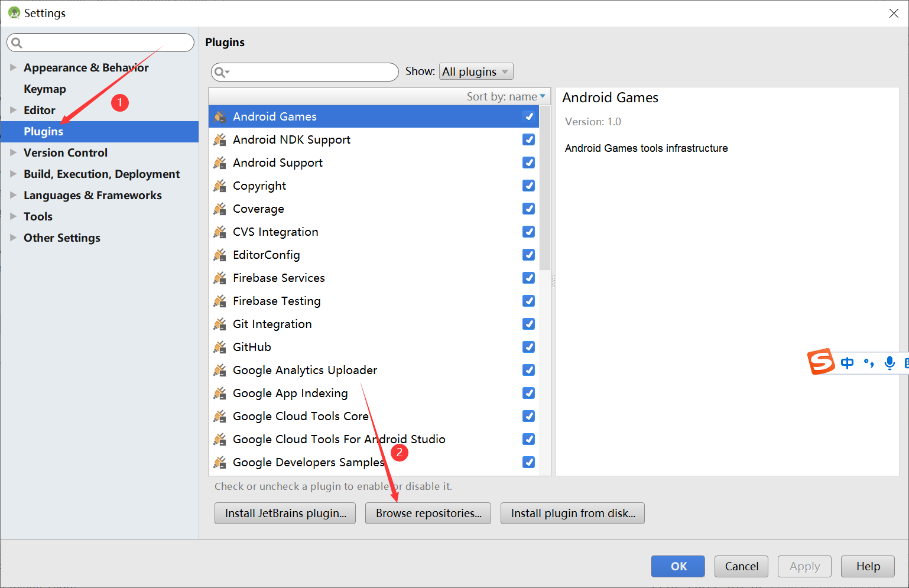The height and width of the screenshot is (588, 909).
Task: Toggle the Firebase Services checkbox
Action: [529, 278]
